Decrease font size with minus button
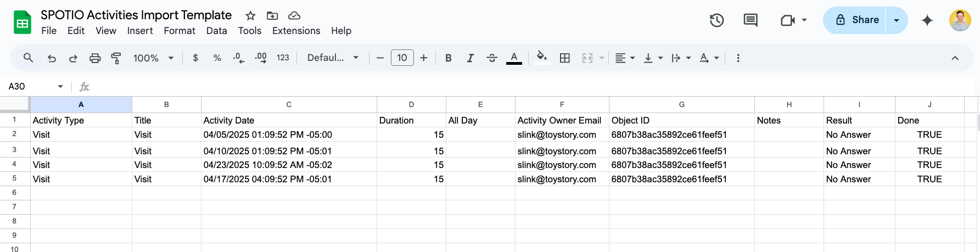The image size is (980, 252). (380, 58)
